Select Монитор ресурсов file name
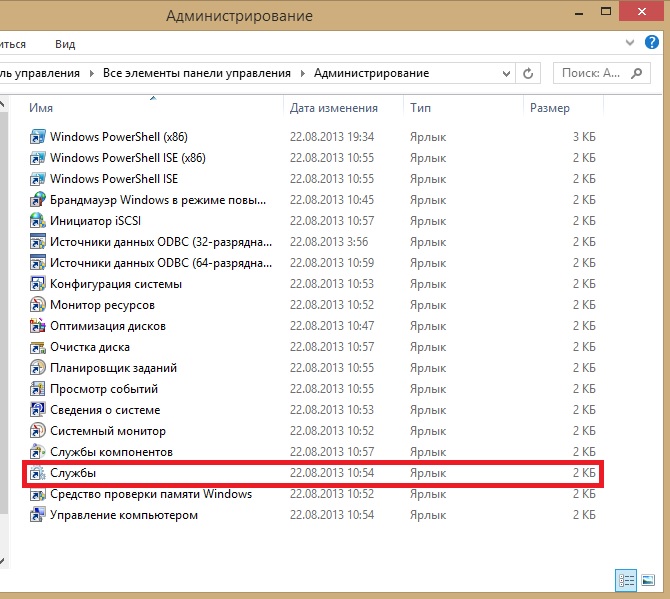Viewport: 670px width, 599px height. [102, 305]
